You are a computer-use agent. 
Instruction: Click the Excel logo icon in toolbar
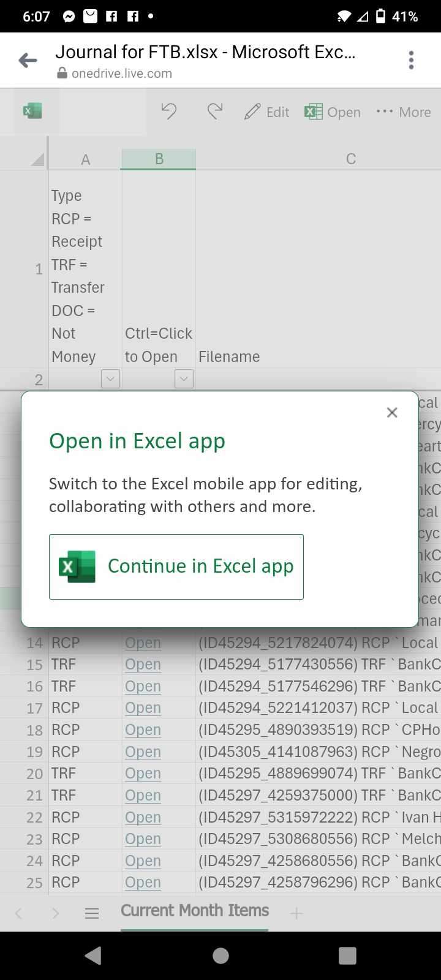(x=32, y=111)
